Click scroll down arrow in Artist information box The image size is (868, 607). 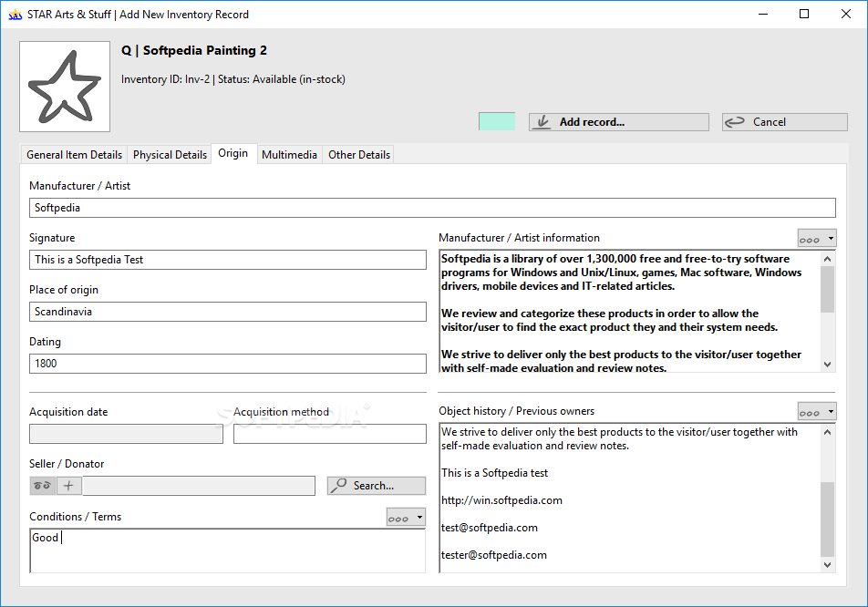click(x=828, y=364)
